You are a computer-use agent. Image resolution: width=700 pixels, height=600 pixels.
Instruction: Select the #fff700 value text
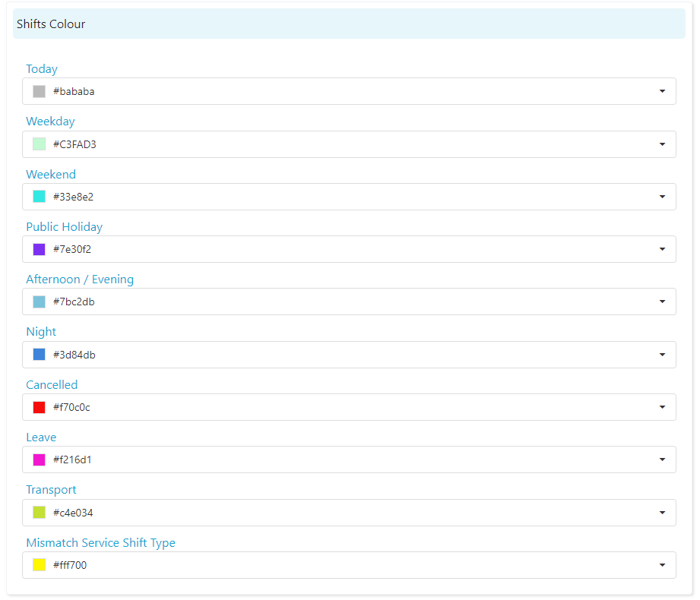click(x=70, y=565)
